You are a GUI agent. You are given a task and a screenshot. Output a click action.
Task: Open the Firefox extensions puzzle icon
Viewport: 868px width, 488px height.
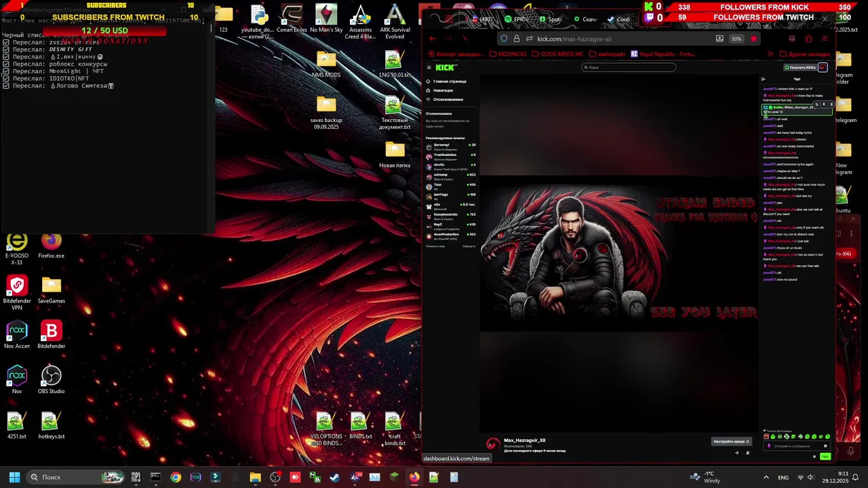(808, 39)
